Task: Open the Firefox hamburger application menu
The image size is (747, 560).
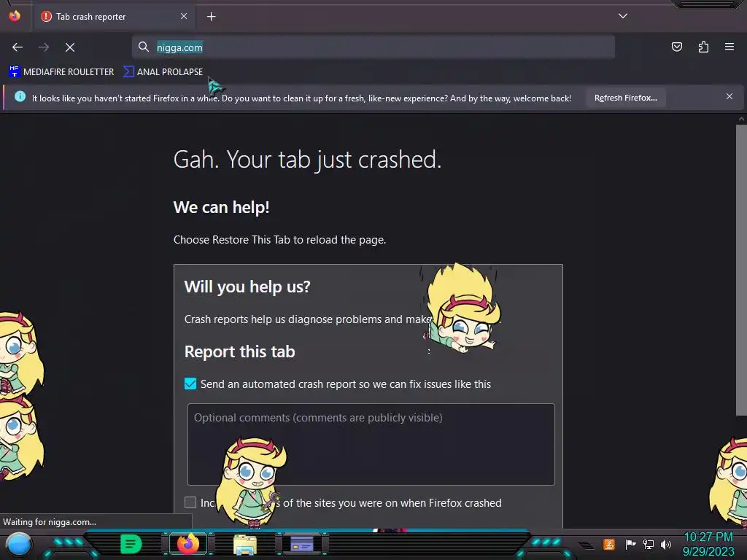Action: 729,47
